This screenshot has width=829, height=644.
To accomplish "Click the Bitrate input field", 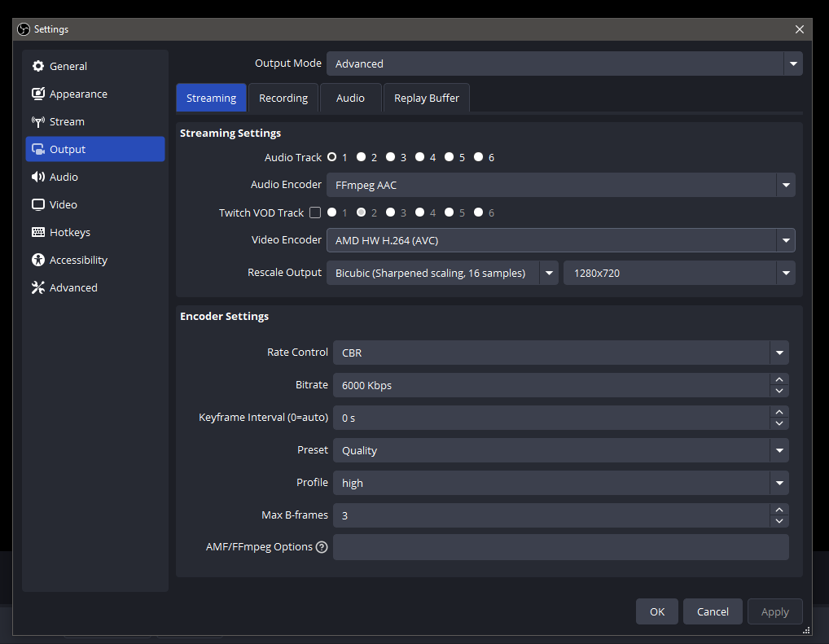I will [551, 385].
